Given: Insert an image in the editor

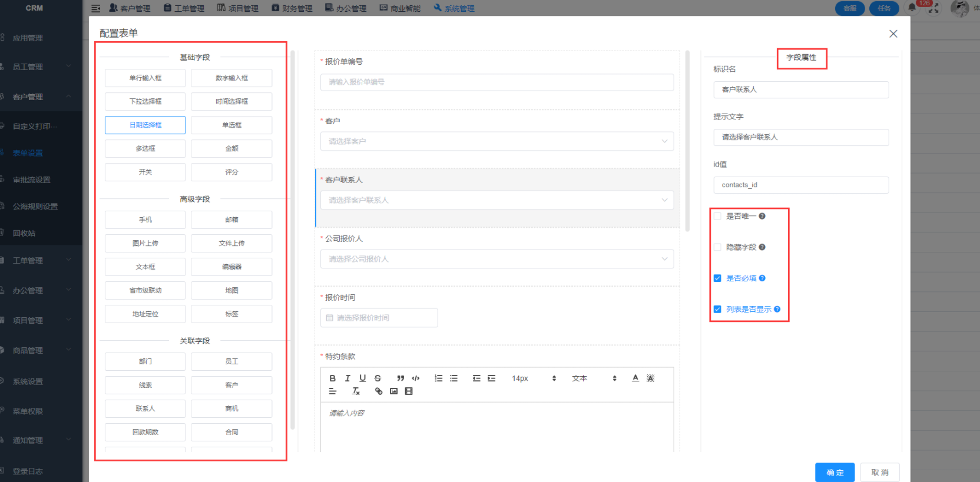Looking at the screenshot, I should [x=393, y=391].
